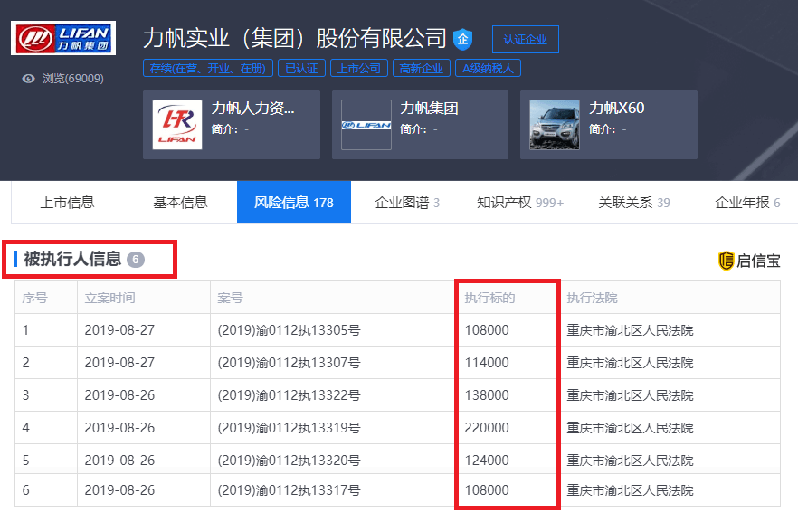This screenshot has height=532, width=798.
Task: Click the 已认证 tag
Action: coord(302,68)
